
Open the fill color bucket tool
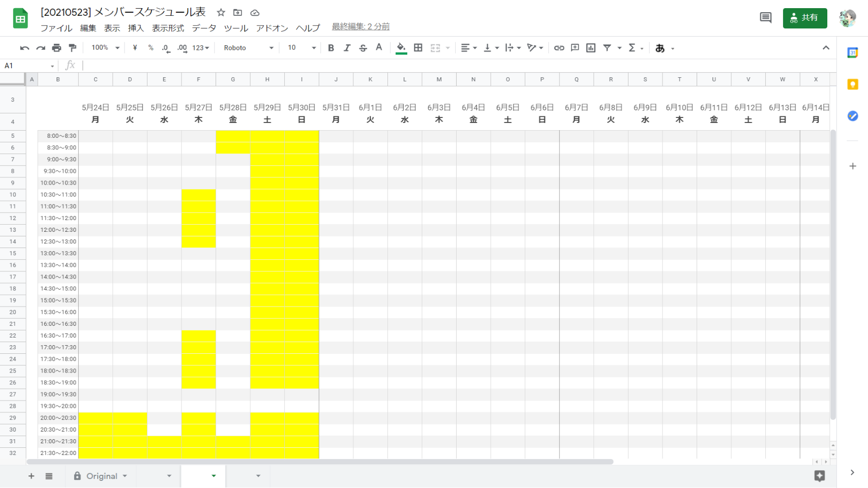(x=401, y=48)
